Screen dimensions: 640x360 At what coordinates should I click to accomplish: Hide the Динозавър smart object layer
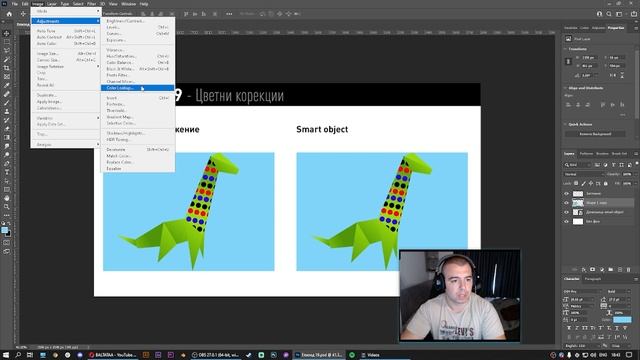click(x=566, y=212)
